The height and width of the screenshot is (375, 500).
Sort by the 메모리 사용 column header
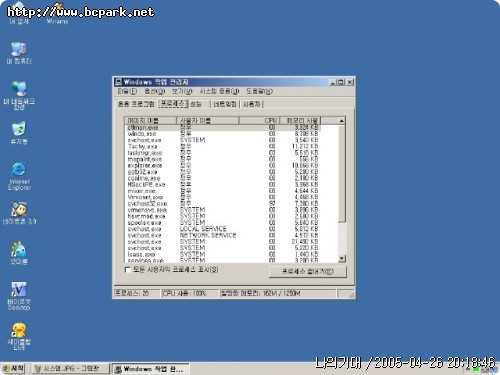(x=300, y=120)
